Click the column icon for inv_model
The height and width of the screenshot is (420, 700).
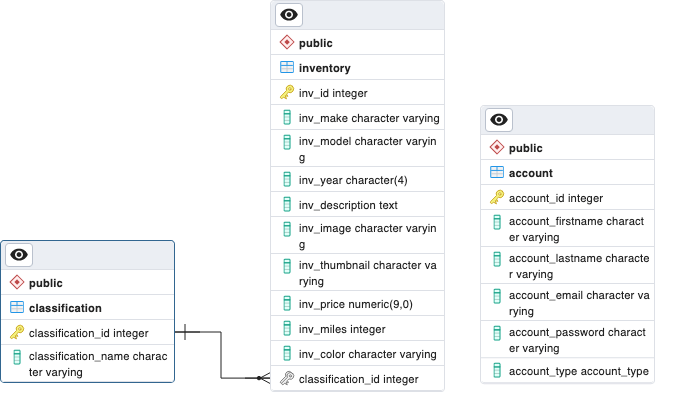pos(287,142)
